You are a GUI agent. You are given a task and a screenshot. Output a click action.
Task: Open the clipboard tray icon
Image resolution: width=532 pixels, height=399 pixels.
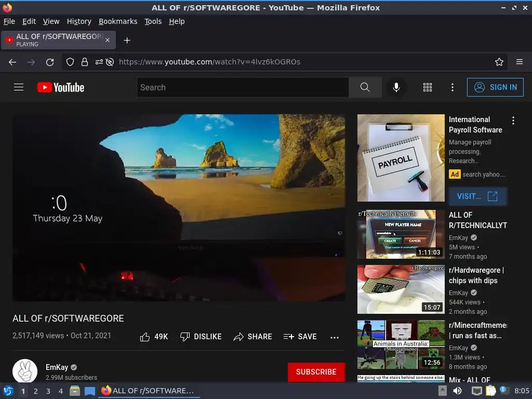(490, 391)
